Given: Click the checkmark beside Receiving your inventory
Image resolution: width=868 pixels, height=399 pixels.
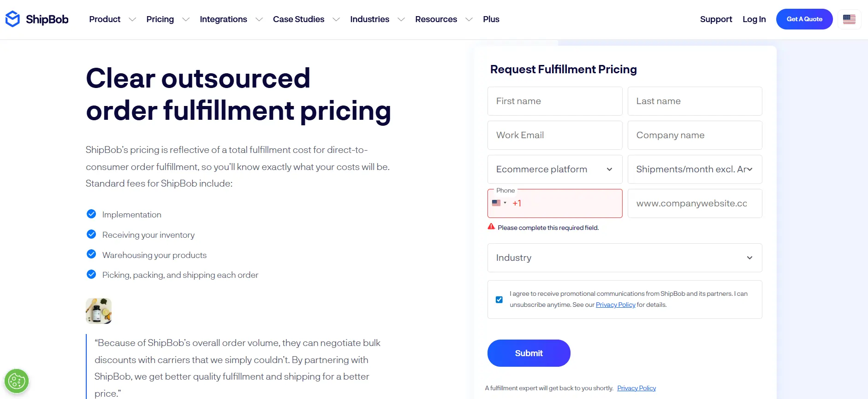Looking at the screenshot, I should pyautogui.click(x=91, y=234).
